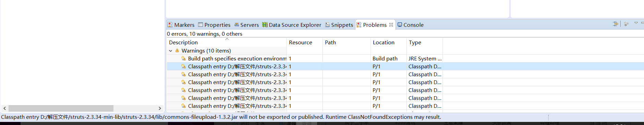The width and height of the screenshot is (644, 125).
Task: Open the Markers view tab
Action: coord(181,25)
